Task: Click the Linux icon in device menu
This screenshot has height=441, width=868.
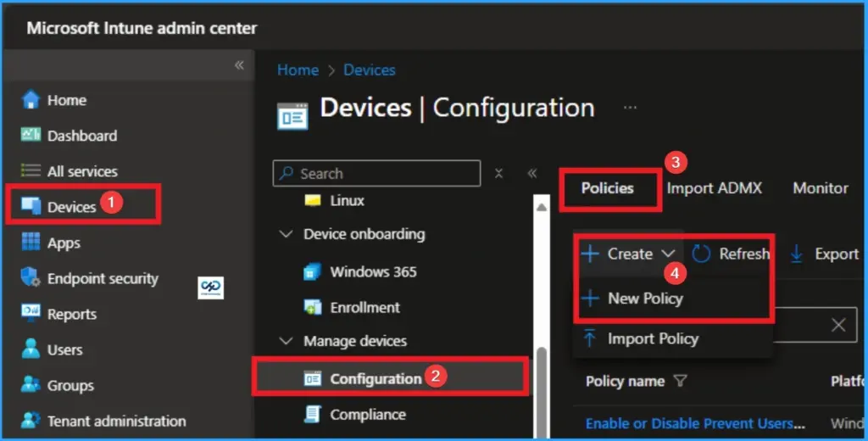Action: 313,200
